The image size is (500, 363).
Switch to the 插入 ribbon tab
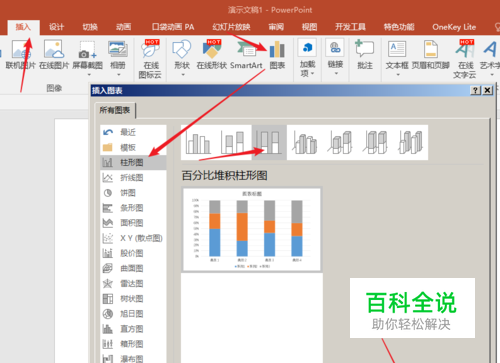23,27
